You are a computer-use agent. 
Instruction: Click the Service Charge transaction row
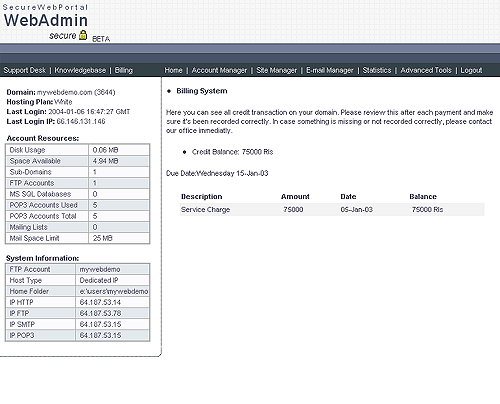point(332,210)
